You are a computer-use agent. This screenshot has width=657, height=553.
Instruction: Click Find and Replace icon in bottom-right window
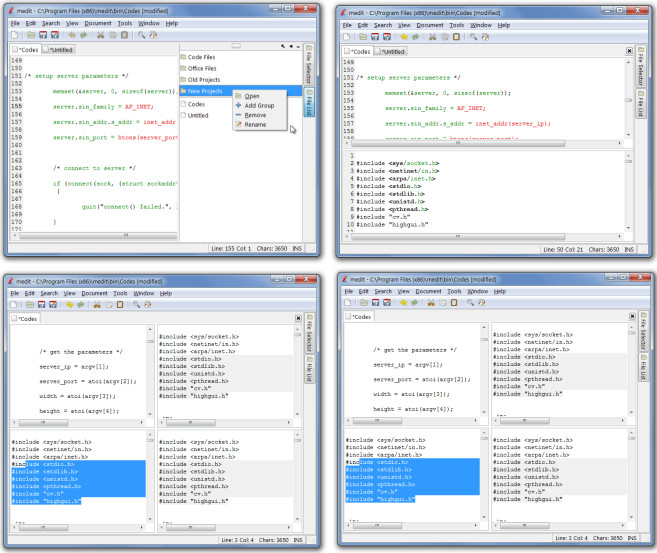pos(482,302)
